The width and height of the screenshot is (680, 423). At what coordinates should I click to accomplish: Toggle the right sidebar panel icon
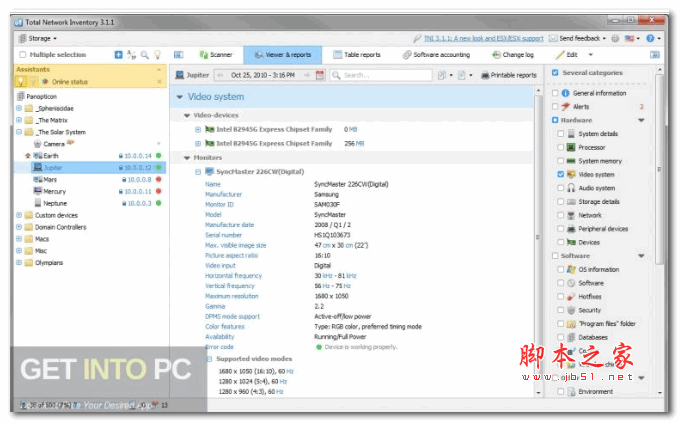(x=655, y=55)
